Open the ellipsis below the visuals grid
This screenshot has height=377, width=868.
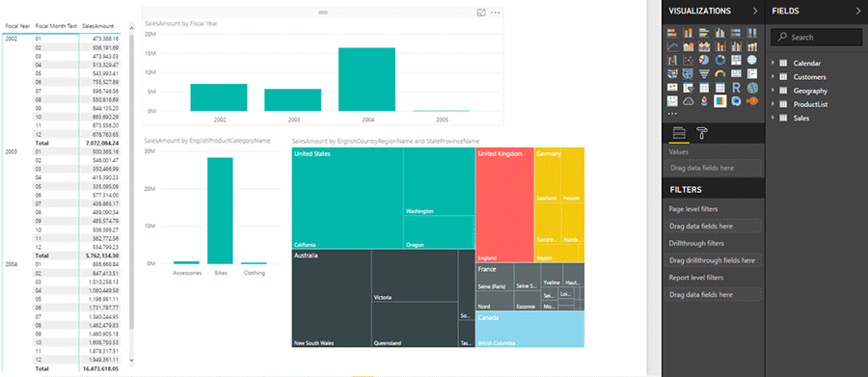672,114
